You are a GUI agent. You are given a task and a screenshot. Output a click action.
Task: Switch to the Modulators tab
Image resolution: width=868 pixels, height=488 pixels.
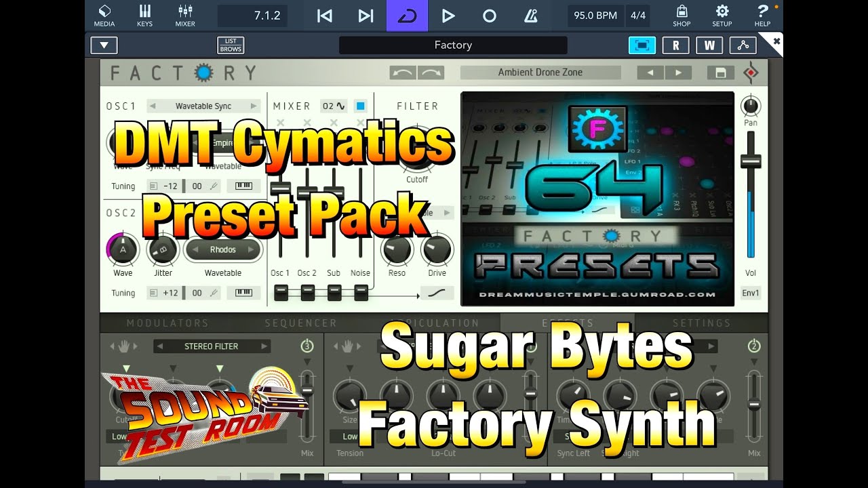pyautogui.click(x=167, y=323)
